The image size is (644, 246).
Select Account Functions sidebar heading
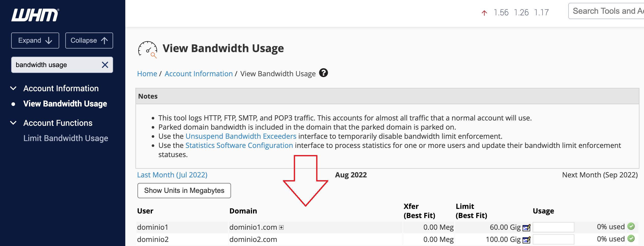tap(58, 123)
